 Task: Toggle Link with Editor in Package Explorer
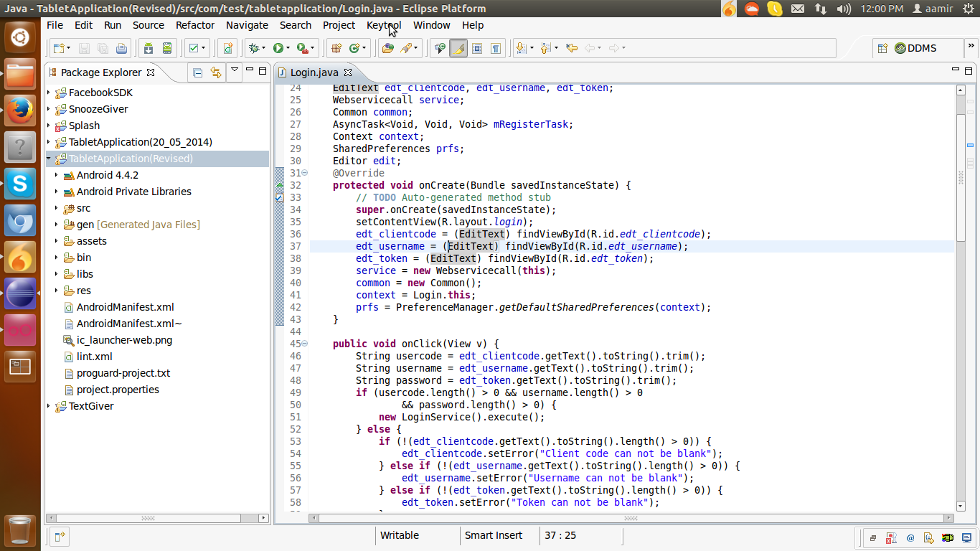click(x=216, y=72)
